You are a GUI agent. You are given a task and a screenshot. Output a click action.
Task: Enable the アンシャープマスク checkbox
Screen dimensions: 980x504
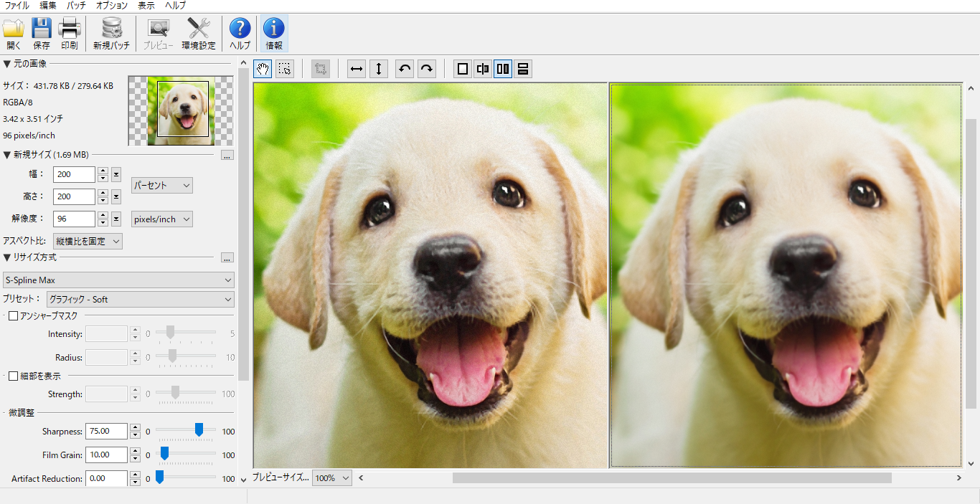13,316
